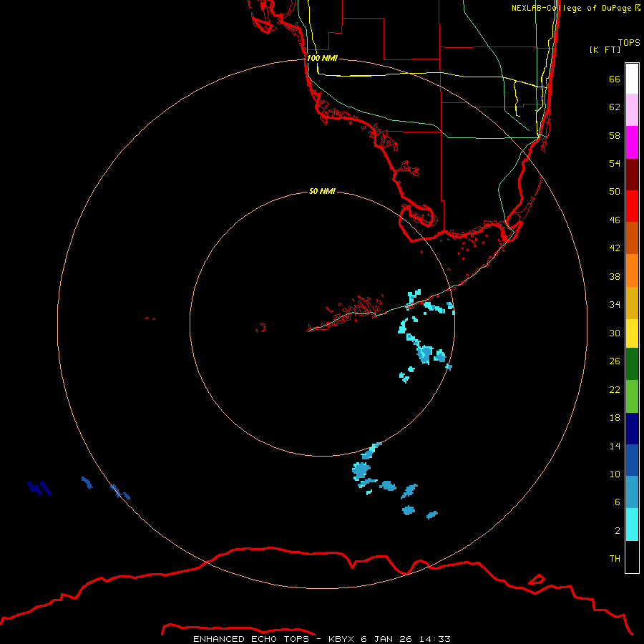Select the "62" legend value
This screenshot has height=644, width=644.
[615, 107]
